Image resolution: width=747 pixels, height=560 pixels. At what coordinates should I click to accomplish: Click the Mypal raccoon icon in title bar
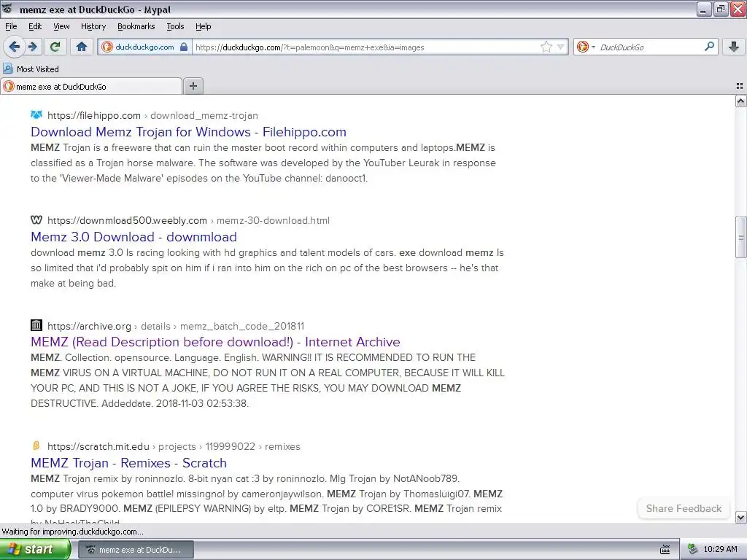(7, 9)
